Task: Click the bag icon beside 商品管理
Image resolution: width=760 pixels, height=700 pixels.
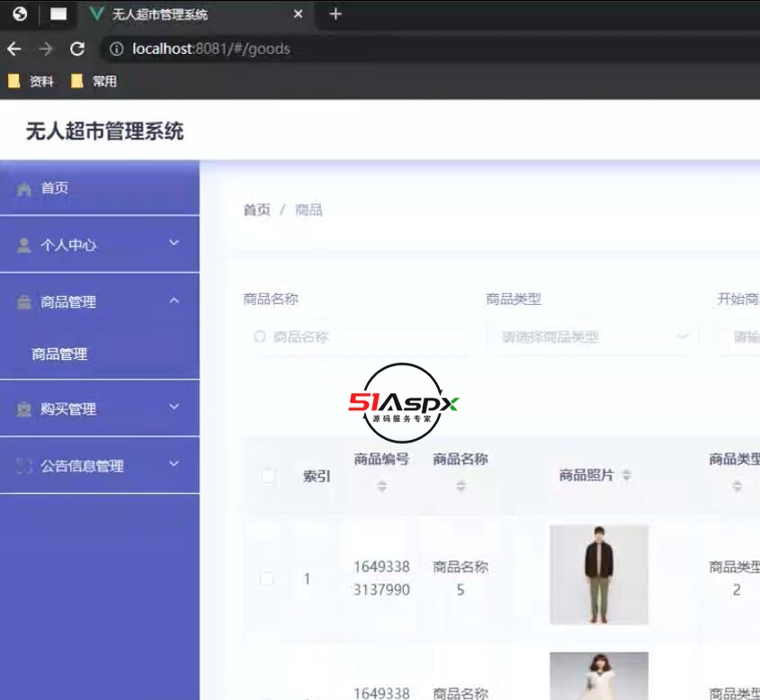Action: click(24, 302)
